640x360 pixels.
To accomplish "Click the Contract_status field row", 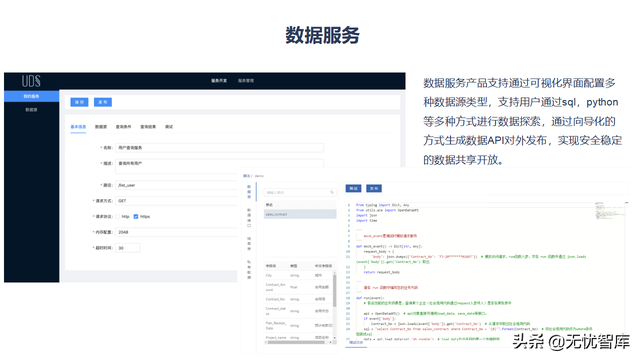I will click(x=299, y=311).
